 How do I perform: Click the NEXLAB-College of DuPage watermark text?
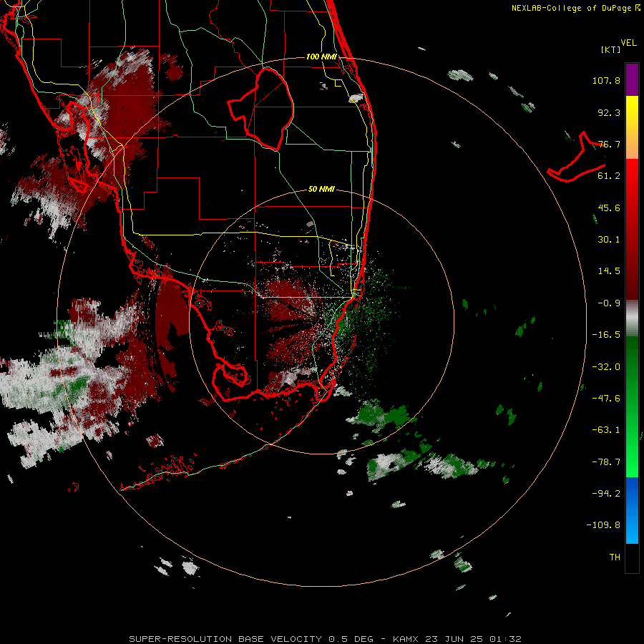point(575,8)
